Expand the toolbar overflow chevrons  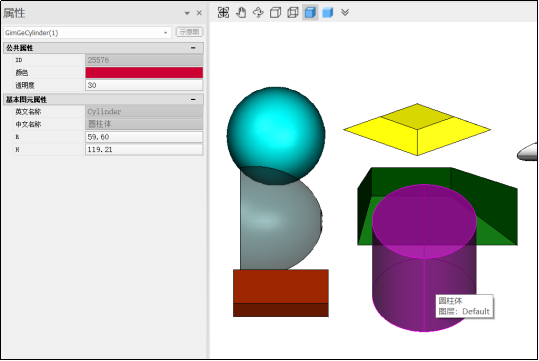point(345,13)
